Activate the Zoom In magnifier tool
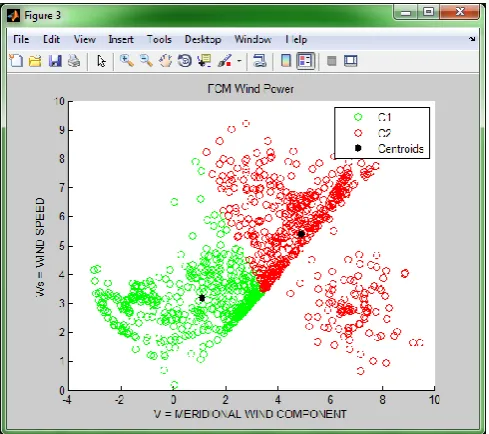 coord(127,61)
